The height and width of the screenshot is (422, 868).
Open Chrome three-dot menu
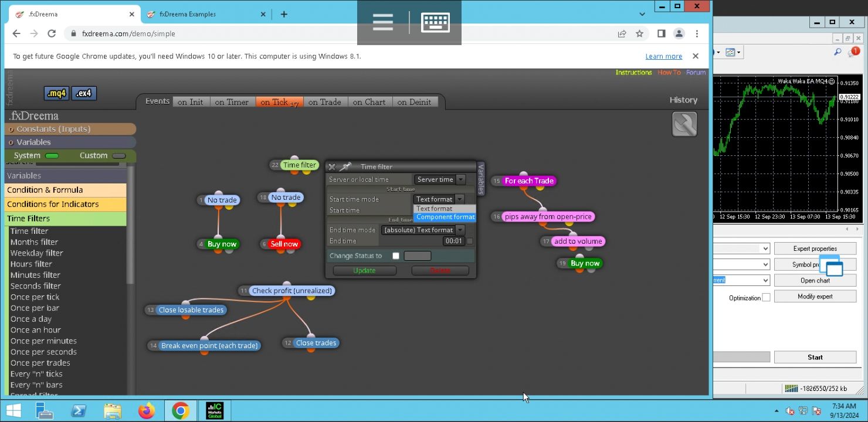(x=697, y=33)
